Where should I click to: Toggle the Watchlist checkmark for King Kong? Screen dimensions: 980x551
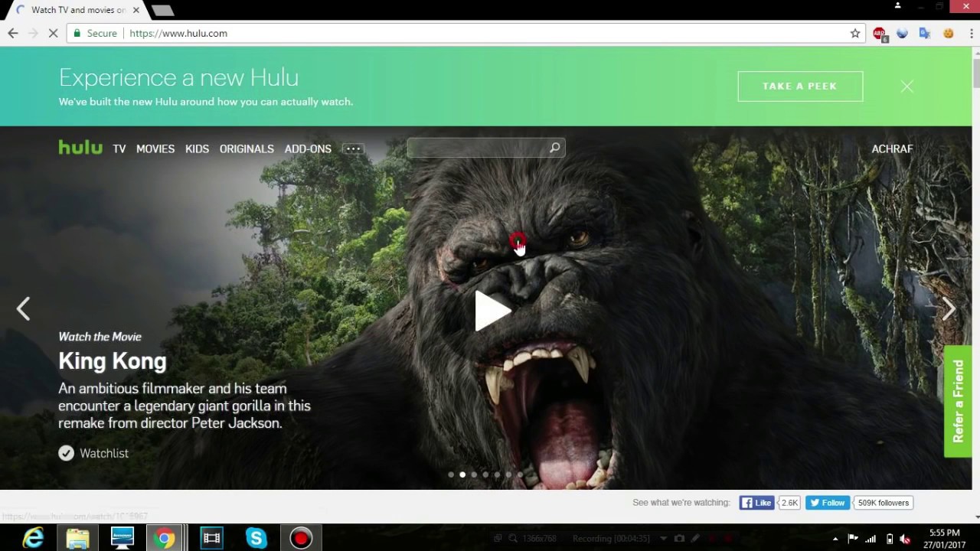point(67,453)
